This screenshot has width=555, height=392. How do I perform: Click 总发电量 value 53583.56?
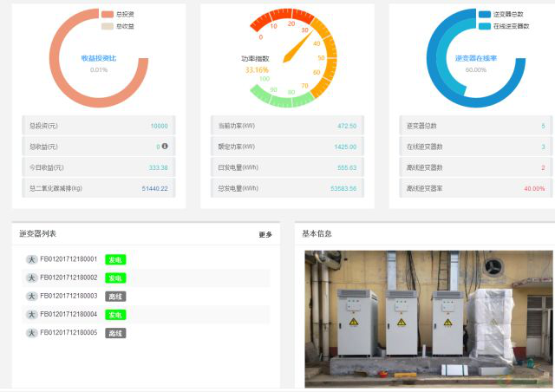click(x=343, y=188)
